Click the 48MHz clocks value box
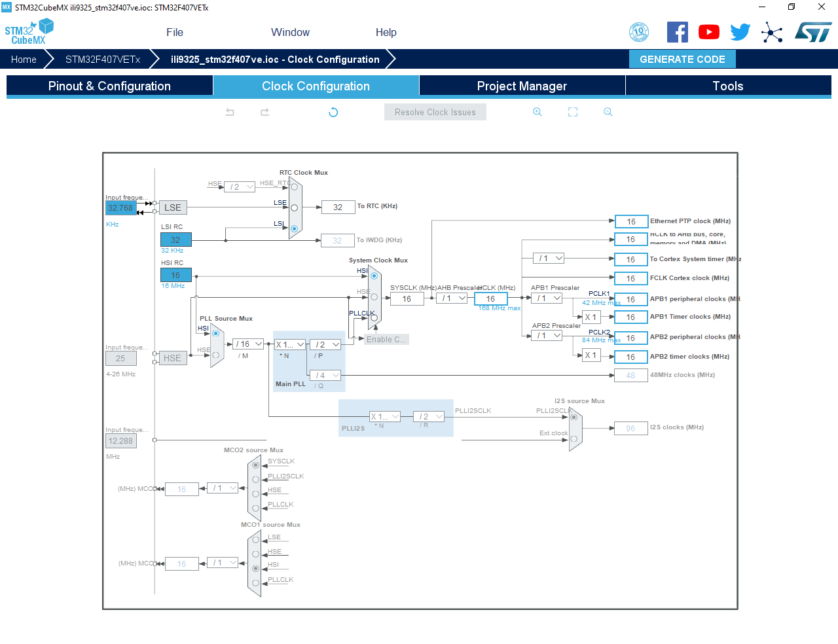 point(631,375)
